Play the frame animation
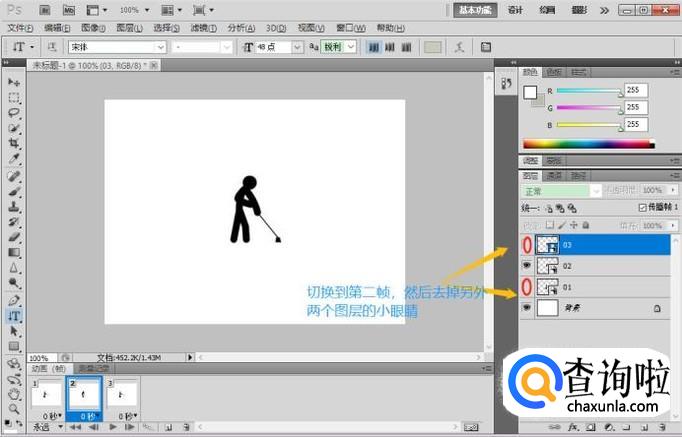The height and width of the screenshot is (437, 682). point(112,427)
